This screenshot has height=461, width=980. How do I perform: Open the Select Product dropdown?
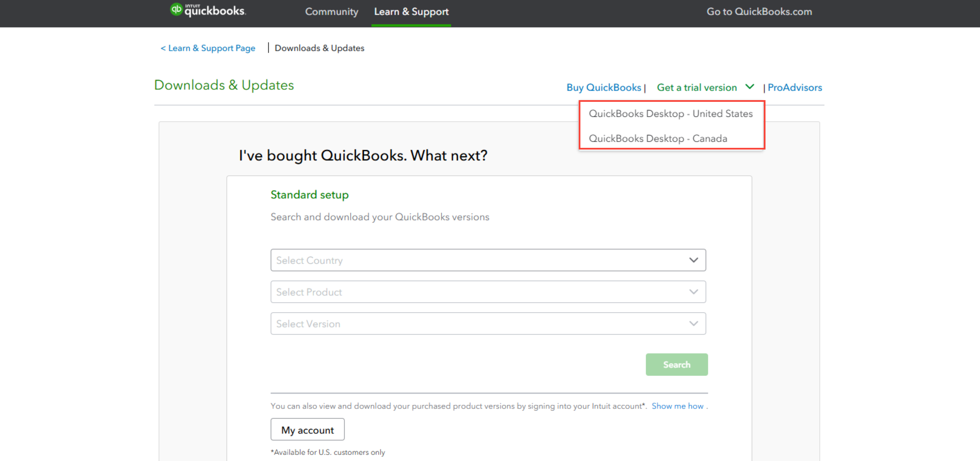coord(488,292)
